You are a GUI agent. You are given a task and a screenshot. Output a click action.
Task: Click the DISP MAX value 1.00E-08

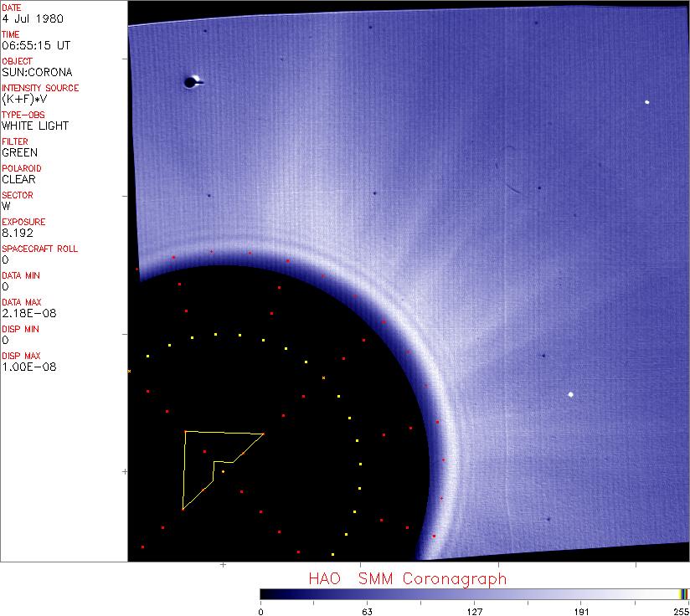[28, 367]
